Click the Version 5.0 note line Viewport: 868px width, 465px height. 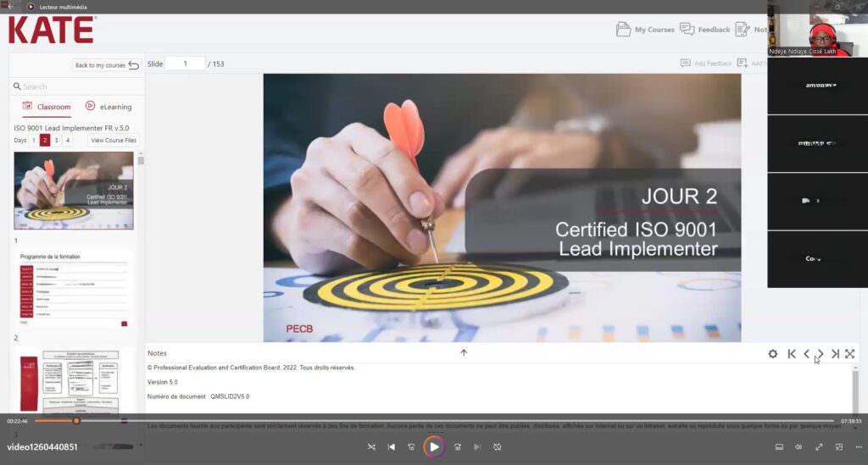(162, 382)
